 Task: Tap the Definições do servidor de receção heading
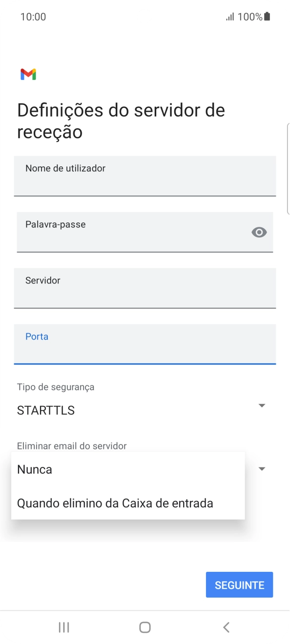(121, 121)
